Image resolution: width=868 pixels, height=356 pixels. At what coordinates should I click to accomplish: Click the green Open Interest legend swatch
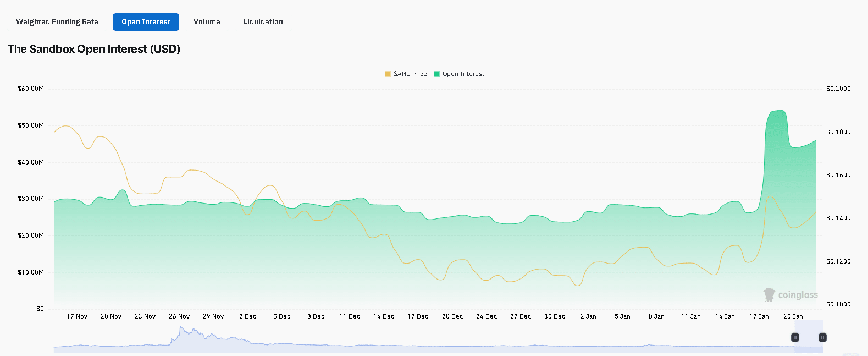click(436, 74)
